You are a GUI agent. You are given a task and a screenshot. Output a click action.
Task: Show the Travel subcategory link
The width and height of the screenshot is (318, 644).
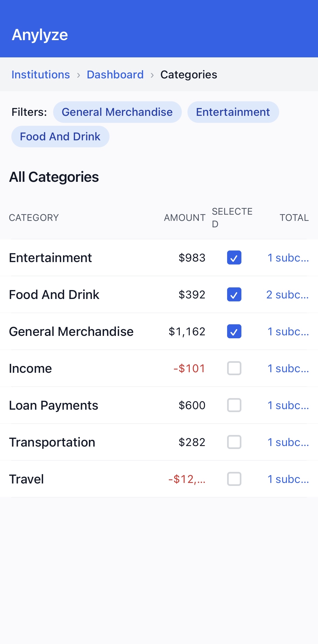[x=288, y=479]
